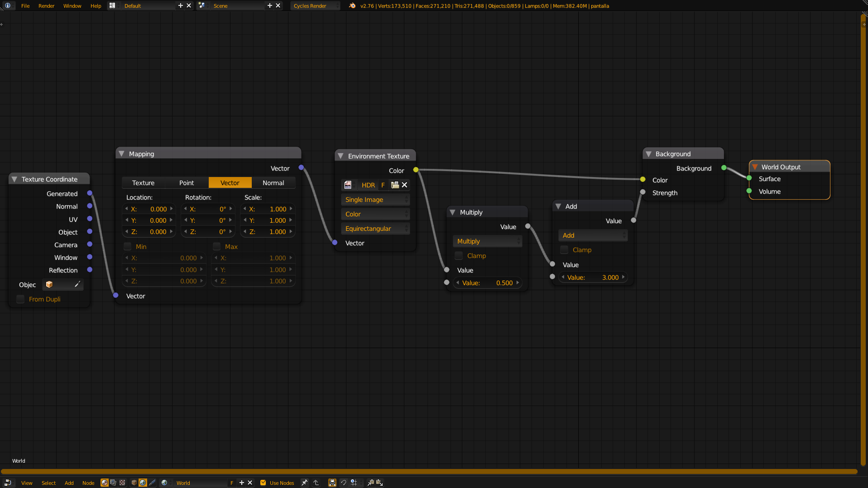Click the eyedropper in Object field
Image resolution: width=868 pixels, height=488 pixels.
pyautogui.click(x=77, y=284)
